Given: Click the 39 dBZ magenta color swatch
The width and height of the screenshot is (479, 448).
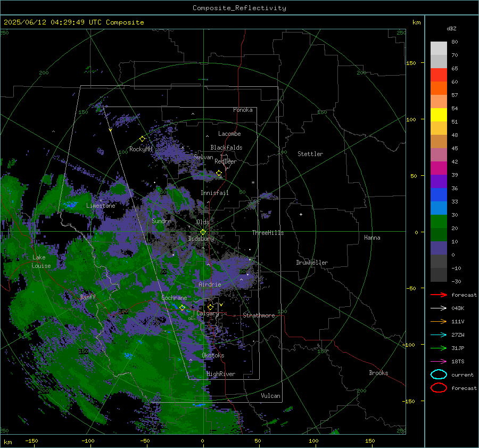Looking at the screenshot, I should click(x=439, y=168).
